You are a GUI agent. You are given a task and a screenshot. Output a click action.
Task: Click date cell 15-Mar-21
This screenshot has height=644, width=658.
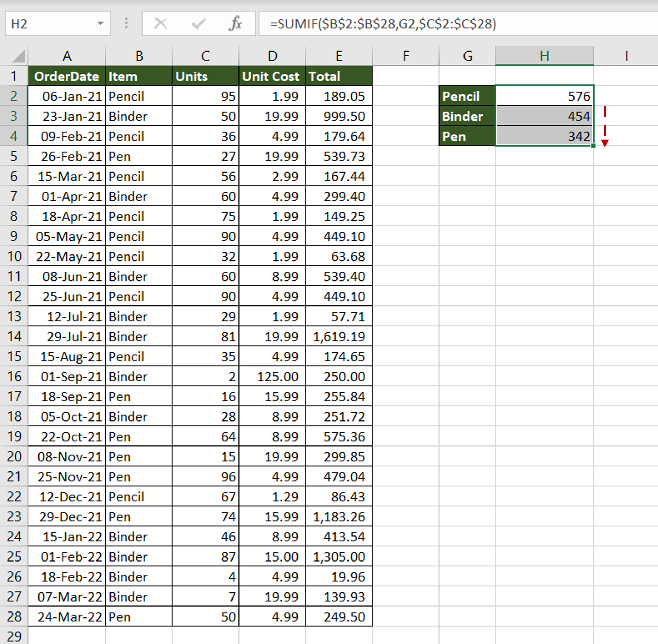coord(67,176)
